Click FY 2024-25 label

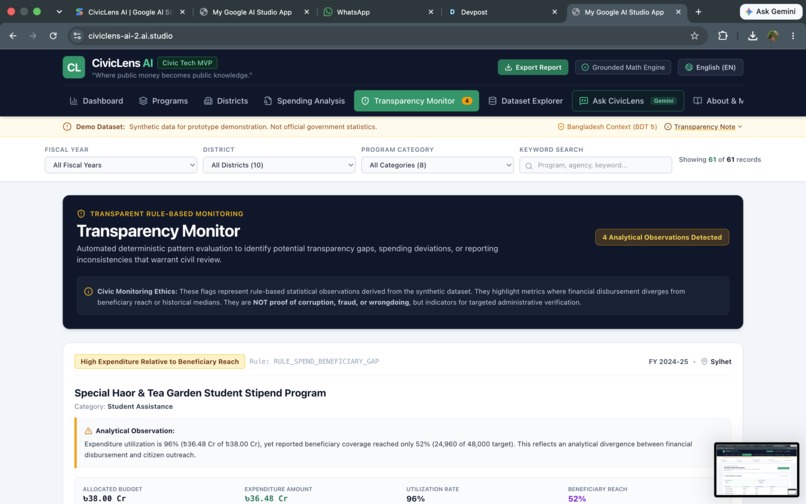pos(668,362)
